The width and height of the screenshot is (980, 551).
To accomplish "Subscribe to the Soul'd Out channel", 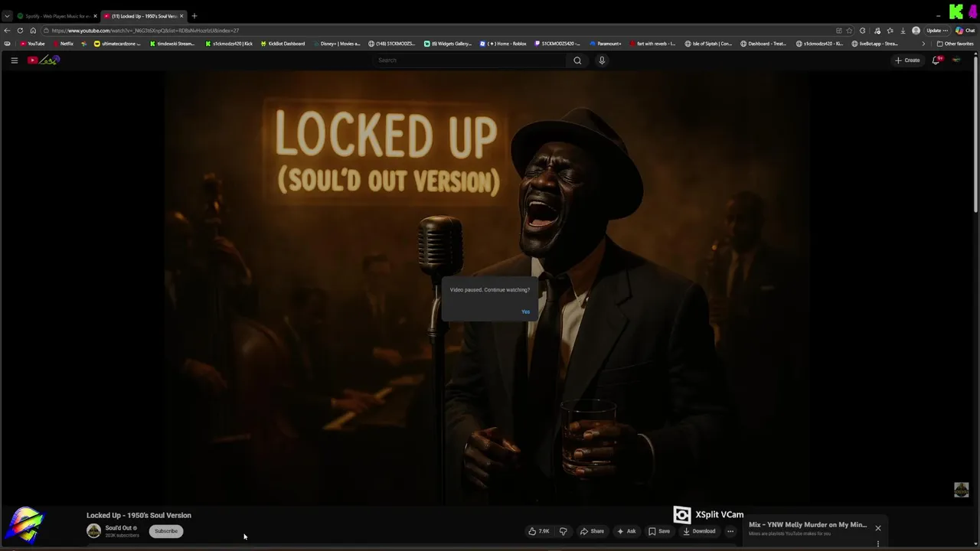I will [166, 531].
